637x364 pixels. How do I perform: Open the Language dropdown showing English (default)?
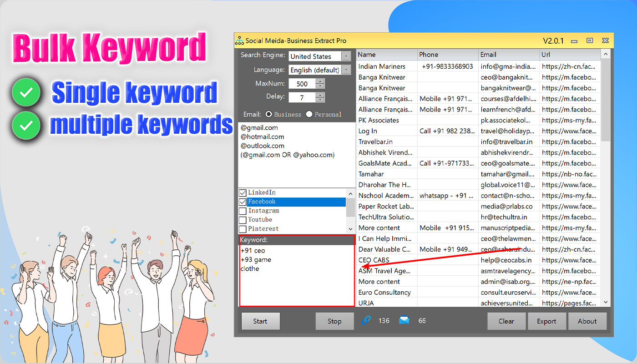(346, 70)
